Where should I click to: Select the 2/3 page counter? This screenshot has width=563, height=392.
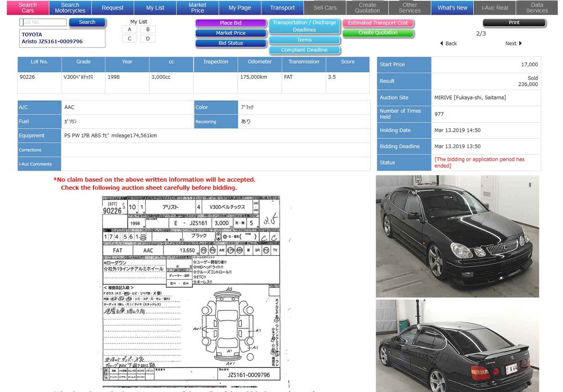[x=481, y=34]
